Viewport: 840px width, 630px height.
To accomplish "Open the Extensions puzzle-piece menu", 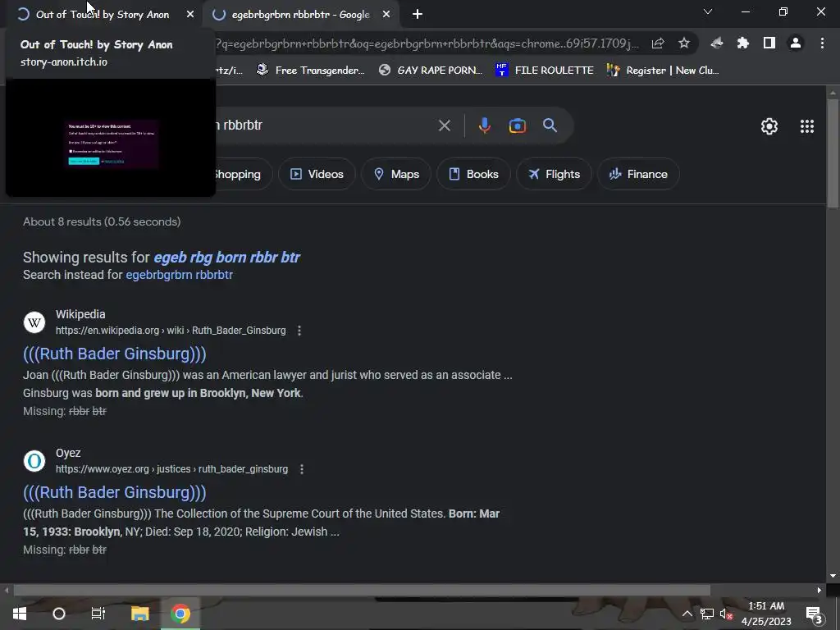I will (742, 43).
